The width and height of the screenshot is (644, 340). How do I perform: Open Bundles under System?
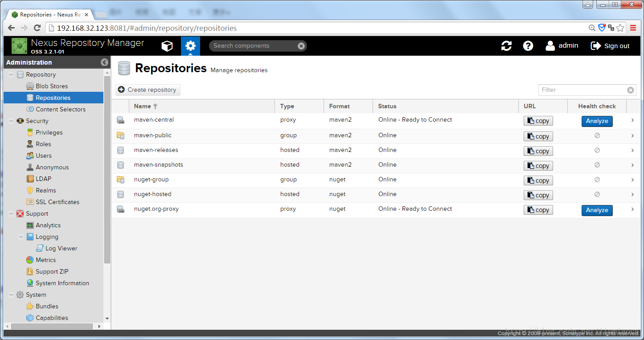click(x=47, y=306)
